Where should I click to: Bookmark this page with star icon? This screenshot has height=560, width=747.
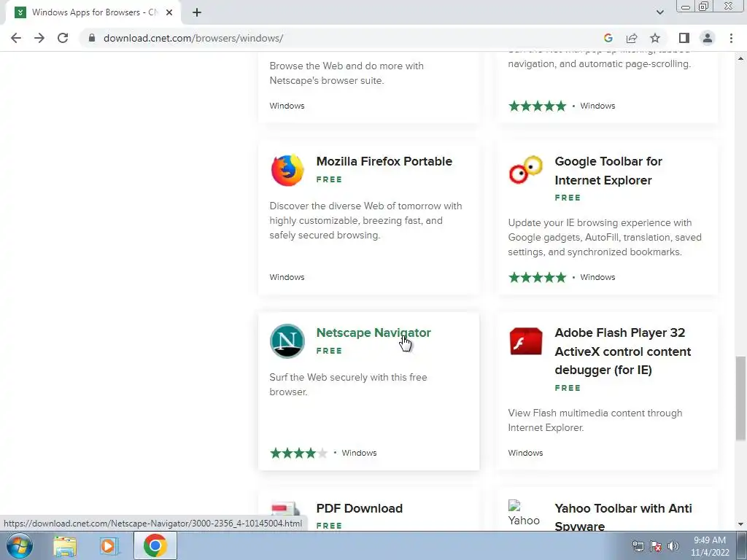[655, 38]
